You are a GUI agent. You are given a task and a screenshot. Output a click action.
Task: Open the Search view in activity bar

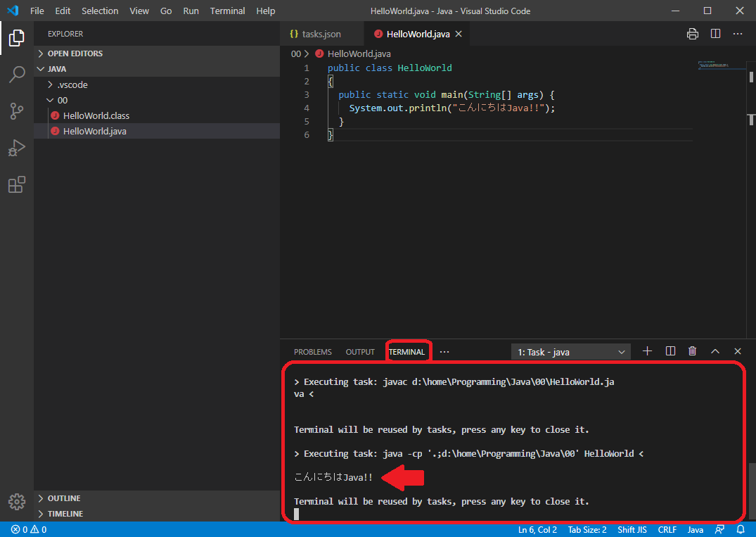17,75
